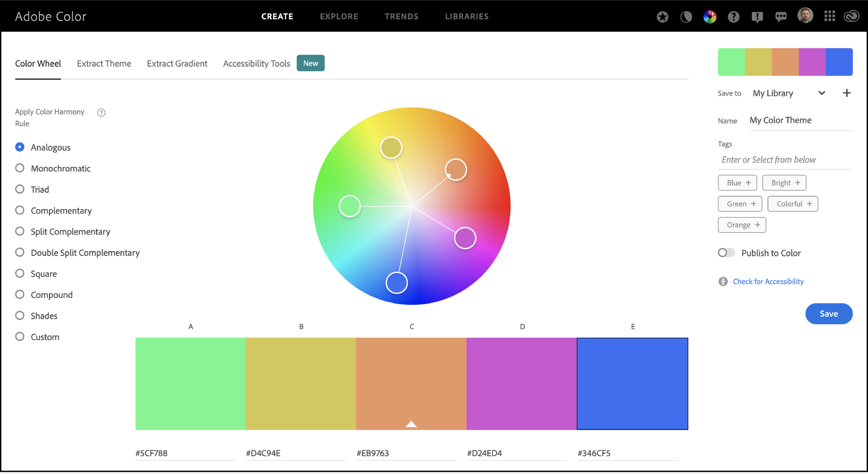Open the EXPLORE menu

339,16
